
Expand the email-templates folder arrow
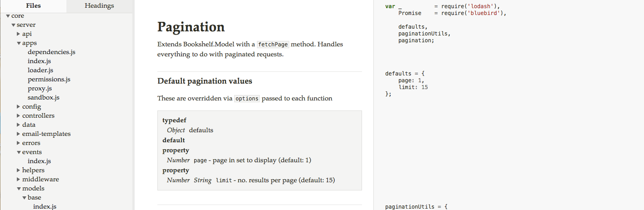click(x=19, y=134)
